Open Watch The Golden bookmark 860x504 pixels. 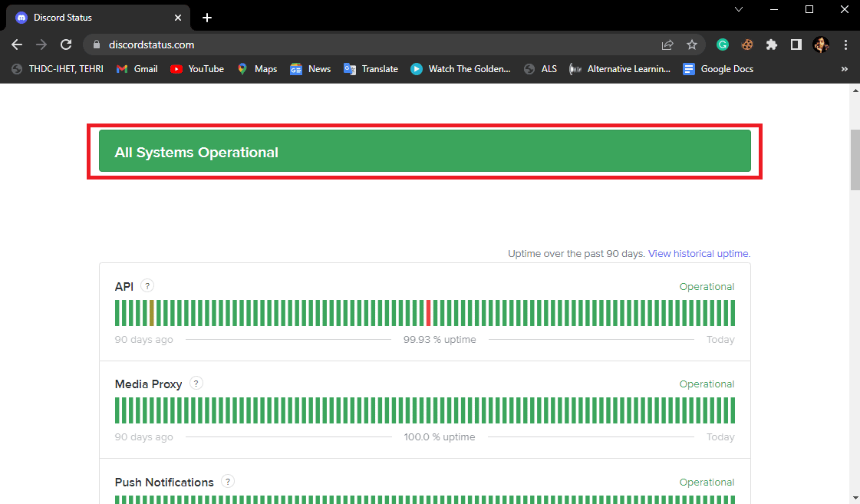461,69
